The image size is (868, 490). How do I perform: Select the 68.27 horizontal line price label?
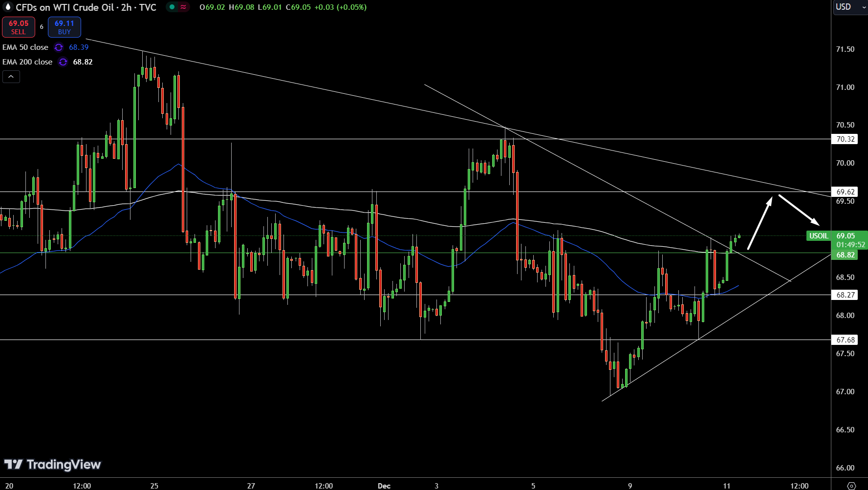[x=846, y=295]
